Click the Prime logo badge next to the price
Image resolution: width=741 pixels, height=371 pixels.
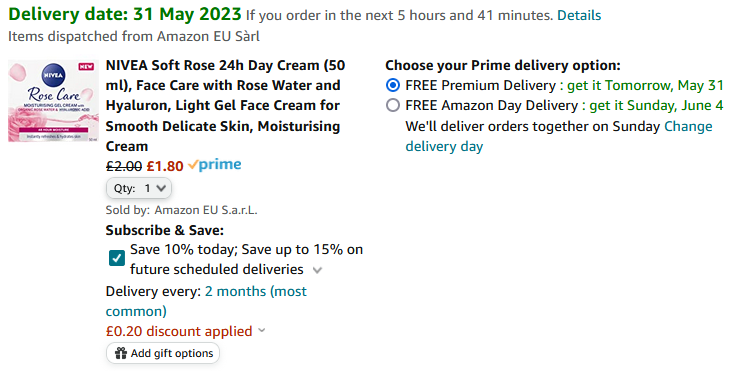tap(215, 165)
